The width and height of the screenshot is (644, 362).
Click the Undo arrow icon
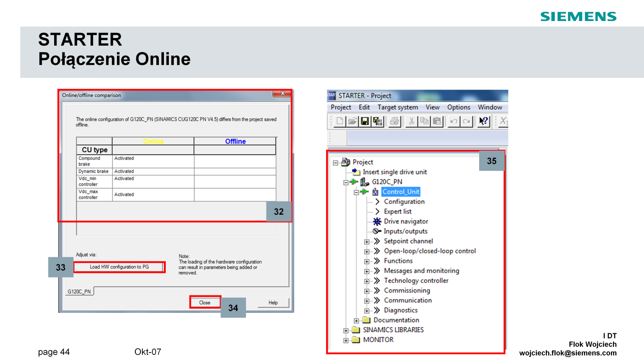click(454, 121)
